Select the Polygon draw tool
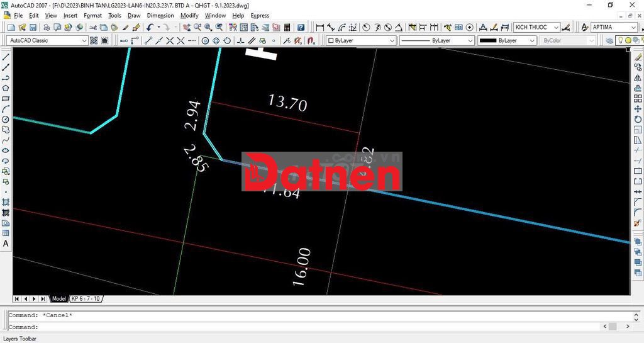644x343 pixels. pyautogui.click(x=6, y=88)
